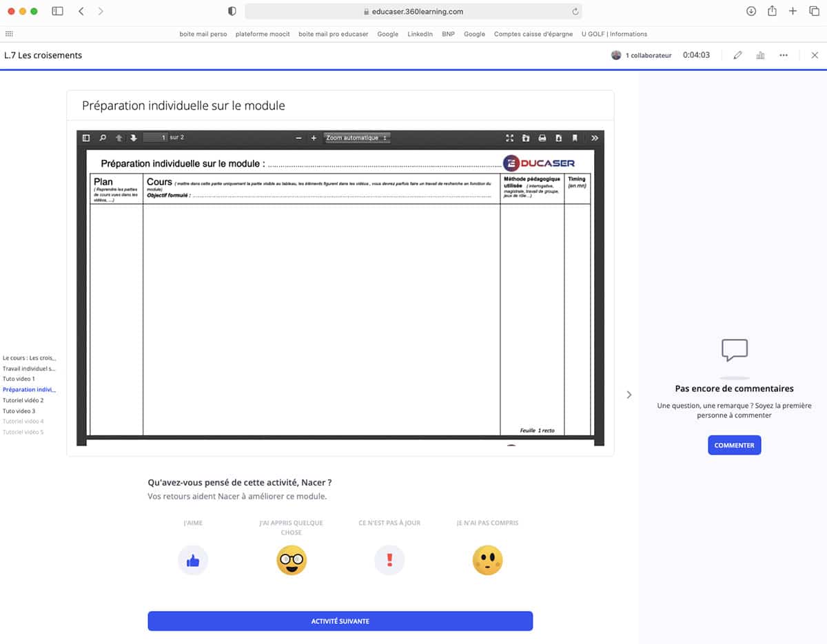
Task: Click the PDF bookmark current view icon
Action: pos(575,138)
